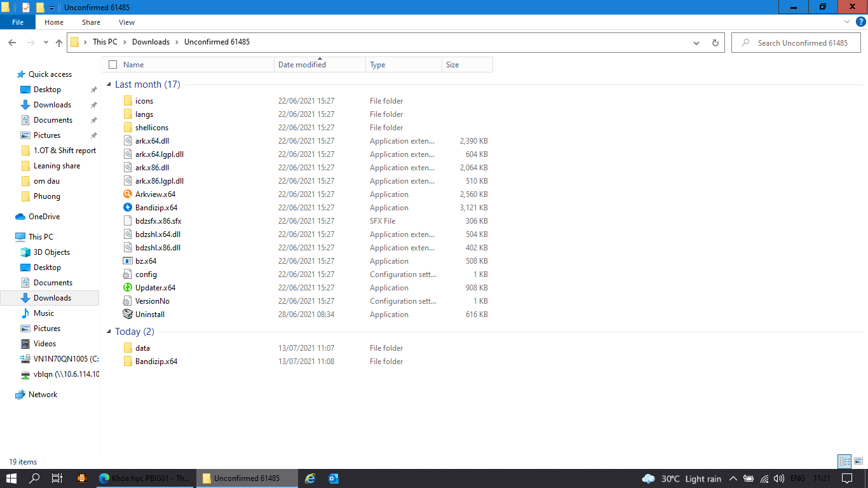Click the Search Unconfirmed 61485 box
Image resolution: width=868 pixels, height=488 pixels.
pyautogui.click(x=797, y=43)
